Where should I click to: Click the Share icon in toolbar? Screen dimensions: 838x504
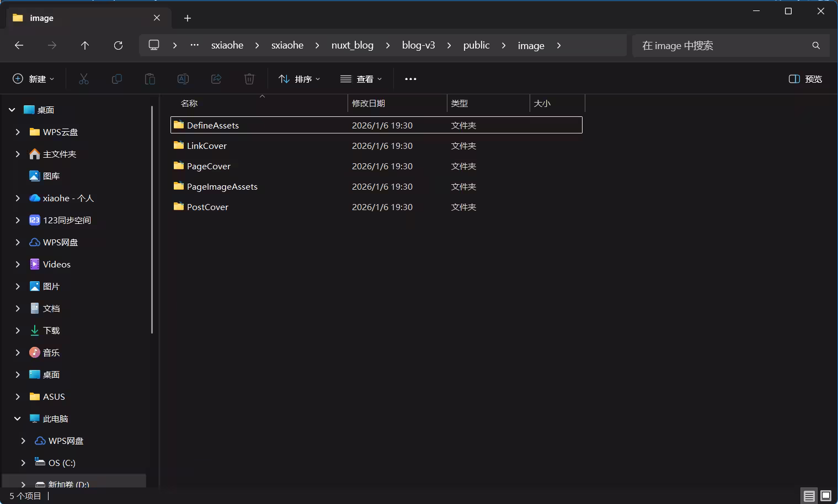216,79
